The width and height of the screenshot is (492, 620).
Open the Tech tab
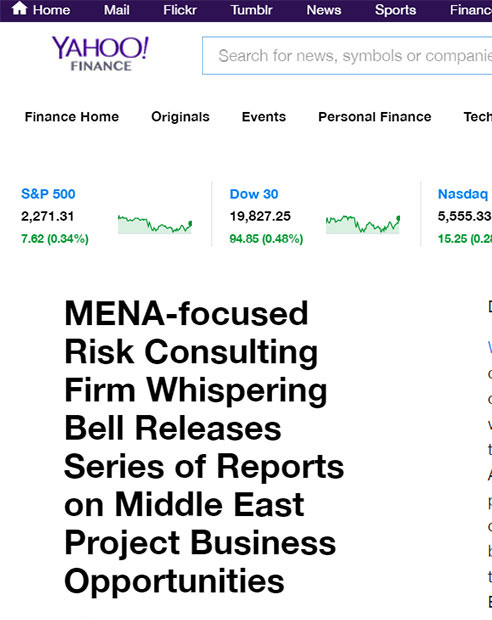pyautogui.click(x=477, y=117)
